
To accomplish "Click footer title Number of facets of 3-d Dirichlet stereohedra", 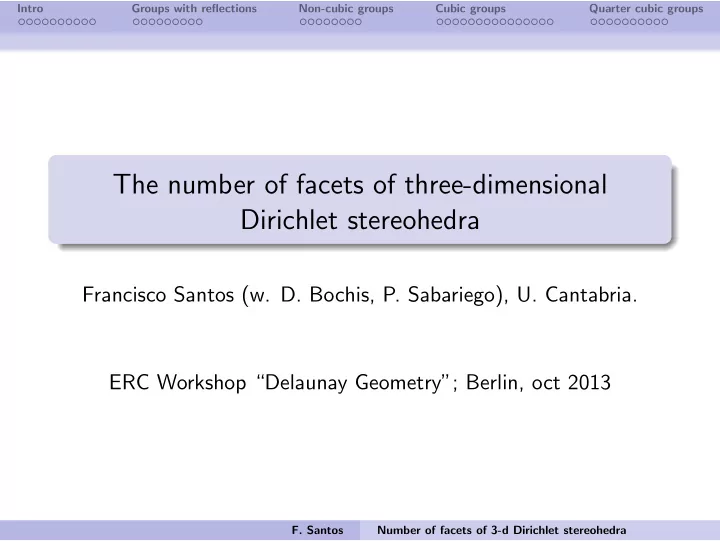I will pos(501,530).
